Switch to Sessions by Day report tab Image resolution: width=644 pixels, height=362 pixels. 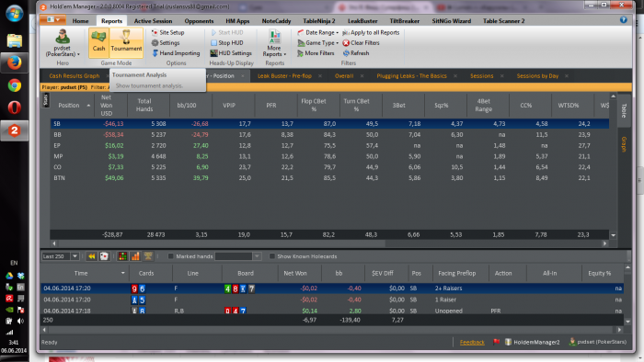point(537,76)
